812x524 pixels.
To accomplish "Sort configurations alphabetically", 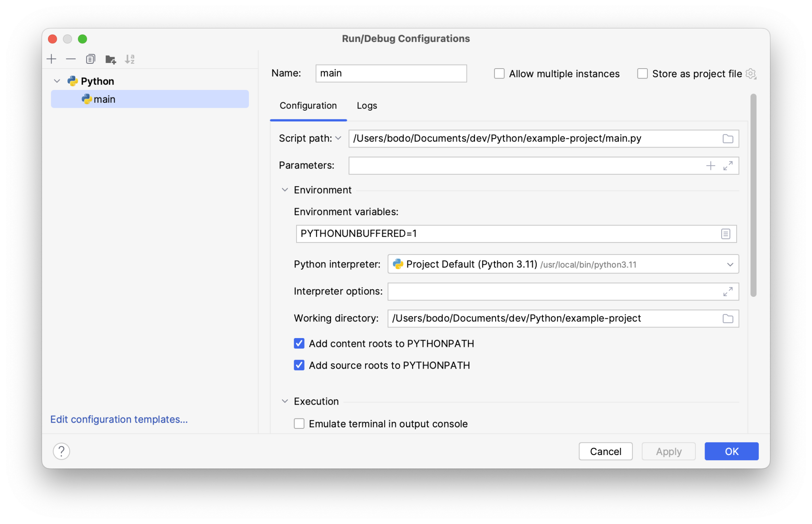I will coord(130,59).
